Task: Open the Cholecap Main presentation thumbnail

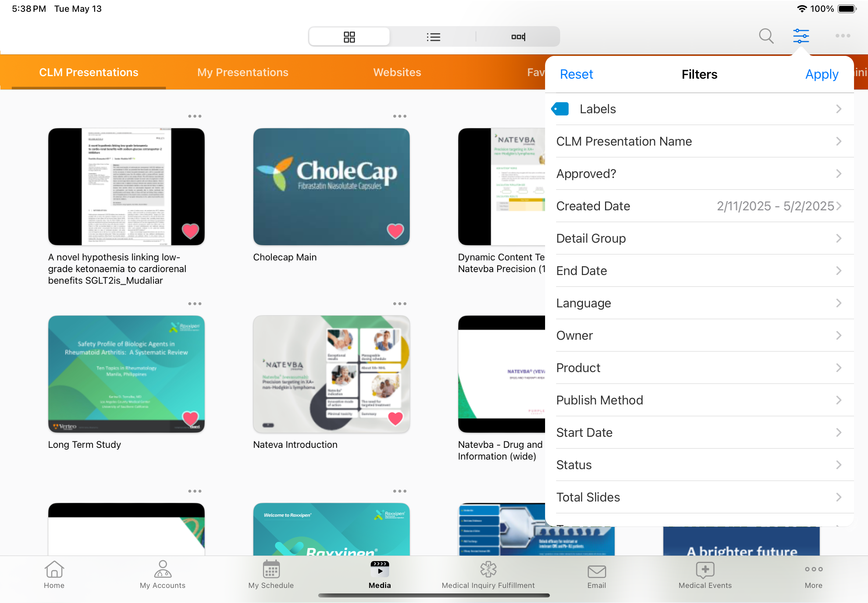Action: pyautogui.click(x=331, y=186)
